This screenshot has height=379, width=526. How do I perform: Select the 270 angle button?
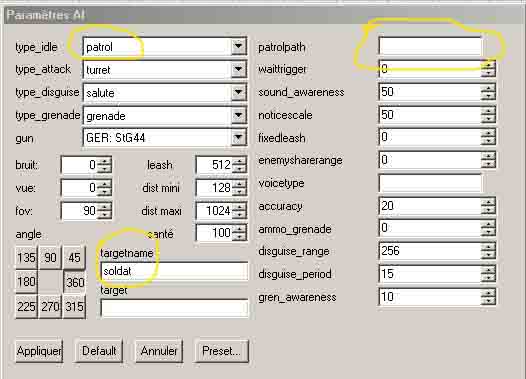coord(50,306)
